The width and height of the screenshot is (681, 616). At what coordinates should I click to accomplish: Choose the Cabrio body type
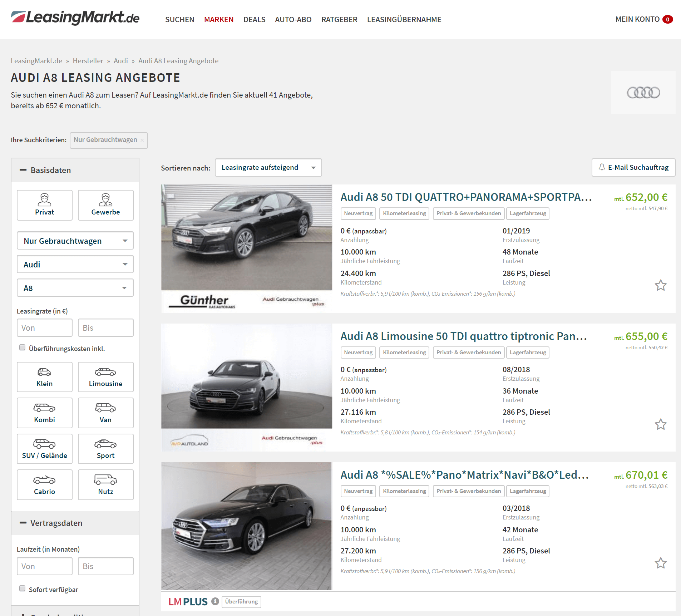45,485
